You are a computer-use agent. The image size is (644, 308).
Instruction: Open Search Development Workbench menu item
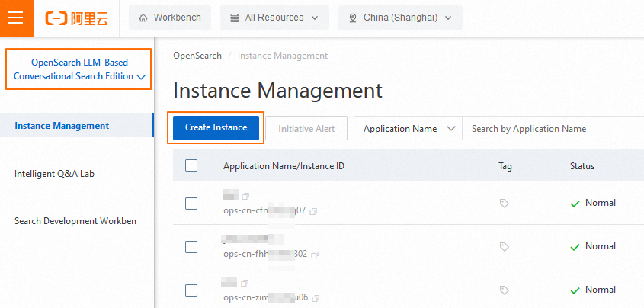[75, 221]
